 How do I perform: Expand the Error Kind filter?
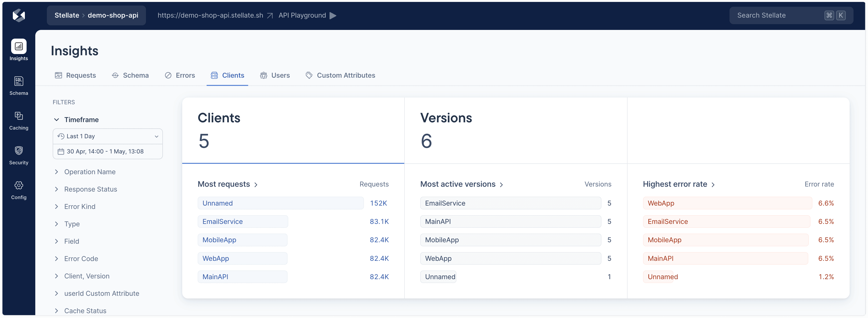pos(80,207)
